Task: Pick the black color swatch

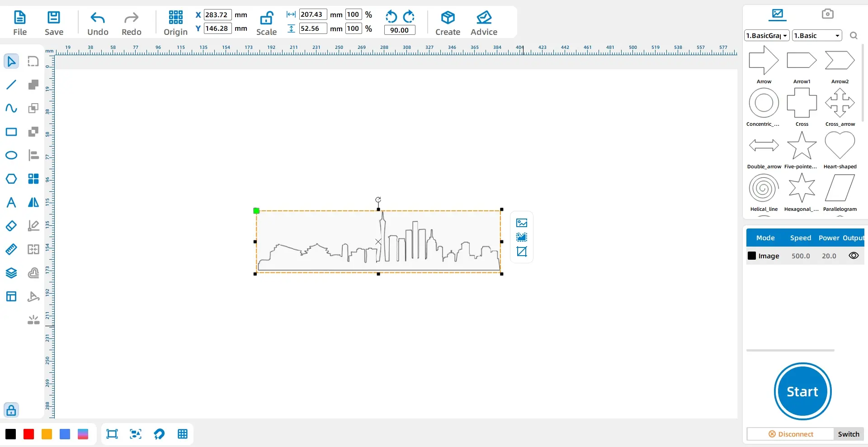Action: coord(11,434)
